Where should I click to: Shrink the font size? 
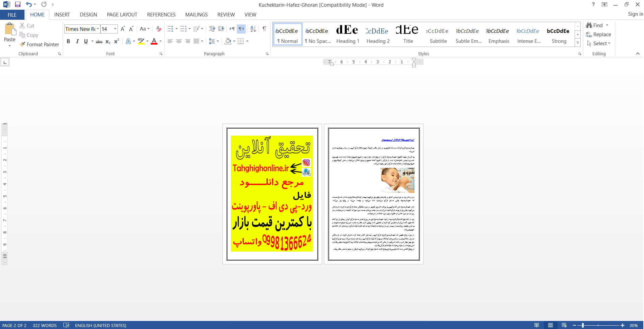coord(131,29)
